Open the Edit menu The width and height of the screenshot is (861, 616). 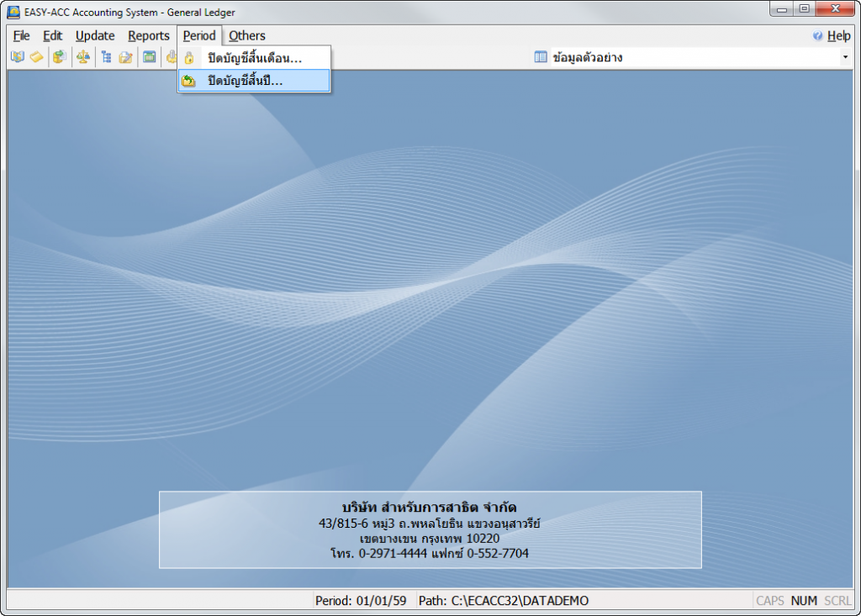coord(53,35)
